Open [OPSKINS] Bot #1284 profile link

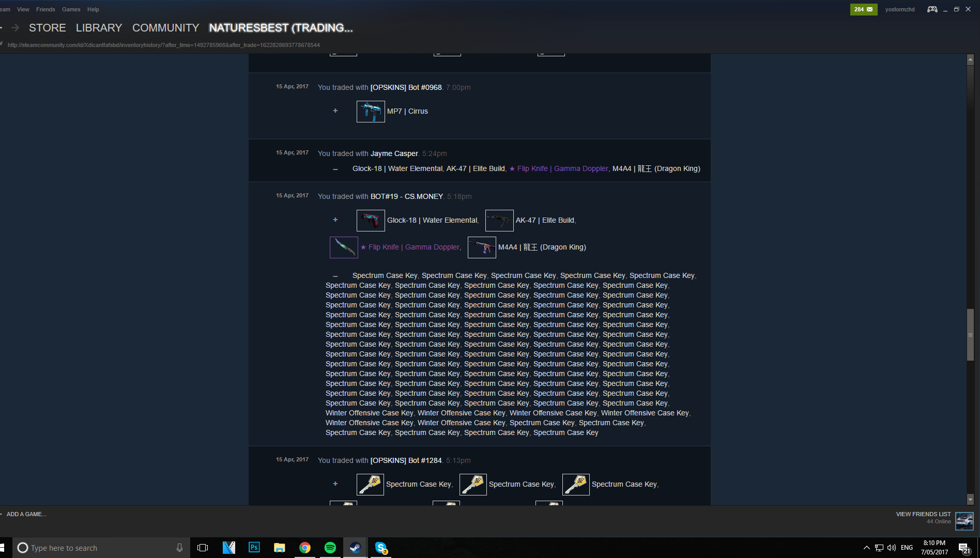click(406, 460)
